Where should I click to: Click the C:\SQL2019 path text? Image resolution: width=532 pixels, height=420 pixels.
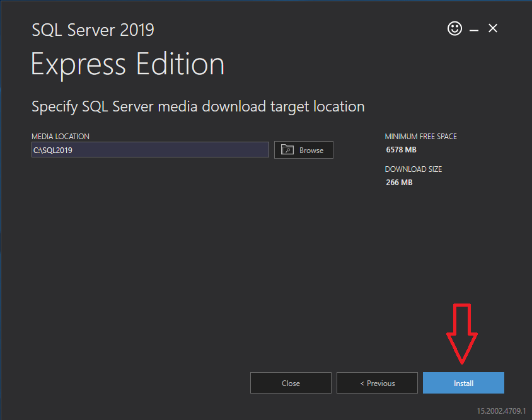[54, 150]
